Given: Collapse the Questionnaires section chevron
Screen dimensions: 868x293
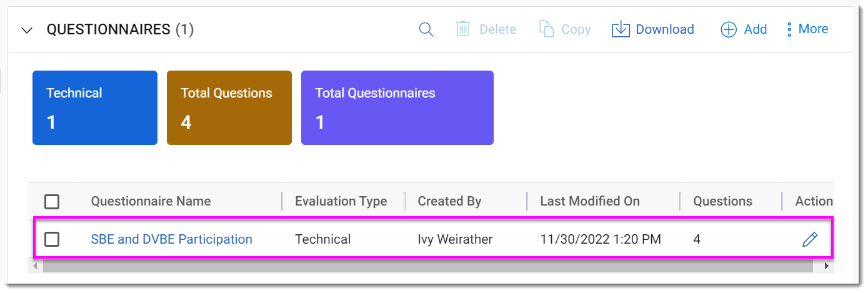Looking at the screenshot, I should coord(27,30).
